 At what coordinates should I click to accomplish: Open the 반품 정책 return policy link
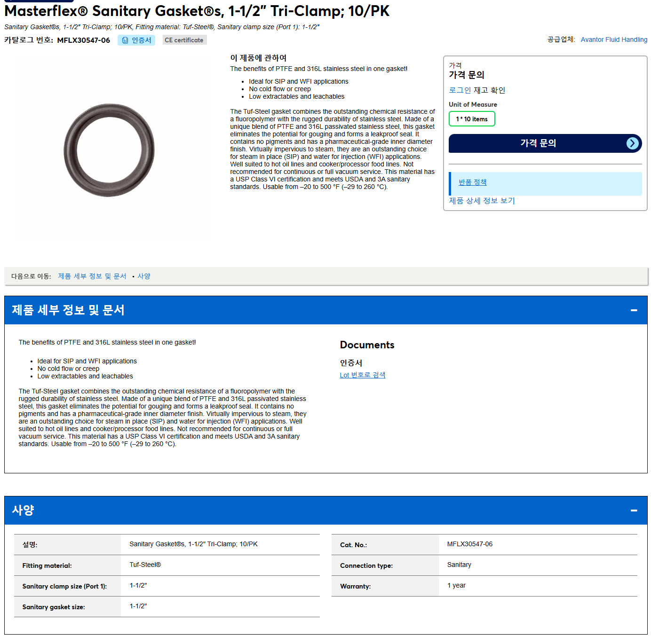pos(472,182)
